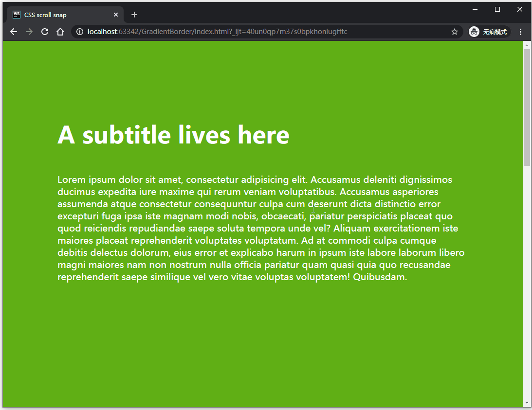Open the Chrome three-dot menu
Screen dimensions: 532x410
click(521, 32)
